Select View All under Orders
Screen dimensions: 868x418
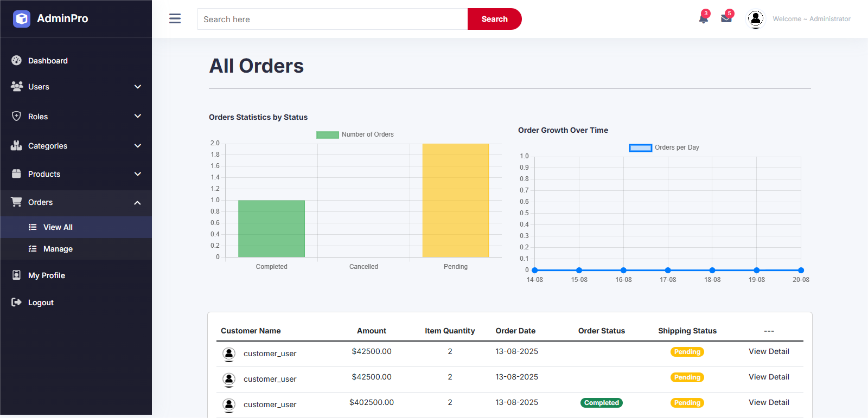coord(58,227)
